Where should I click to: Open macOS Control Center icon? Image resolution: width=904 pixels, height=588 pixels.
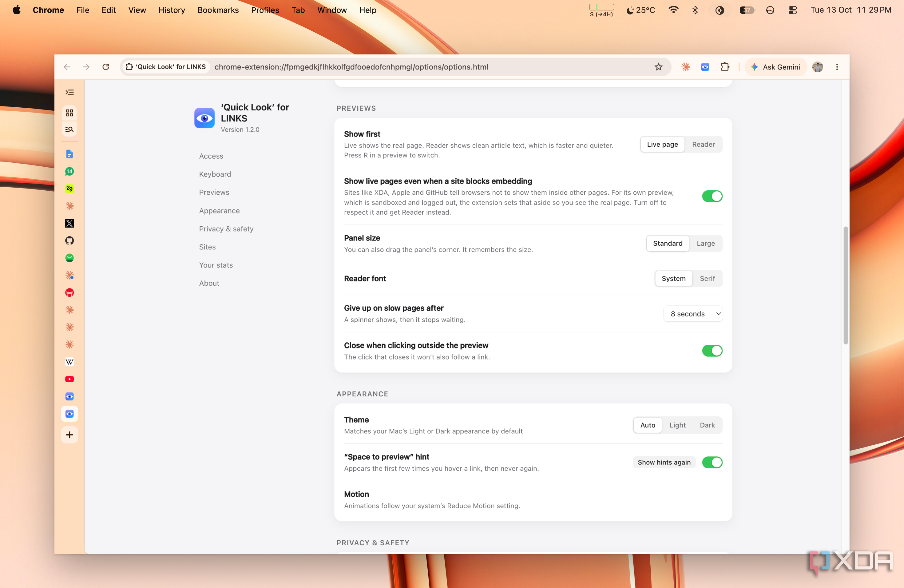point(793,10)
